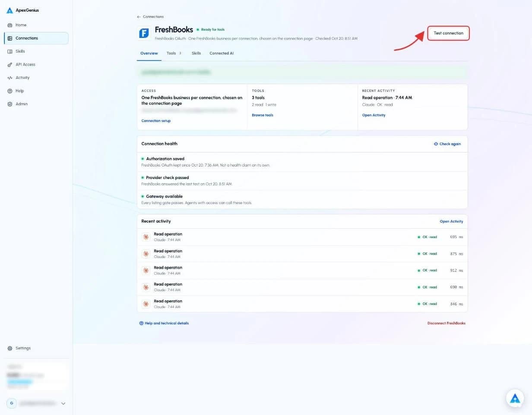Switch to the Connected AI tab
The image size is (532, 415).
tap(222, 53)
